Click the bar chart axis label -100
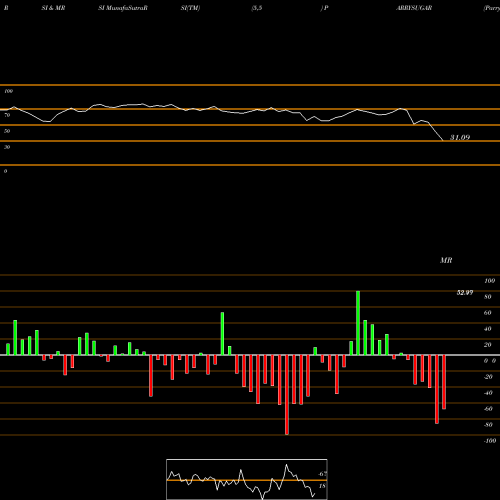The image size is (500, 500). point(490,441)
